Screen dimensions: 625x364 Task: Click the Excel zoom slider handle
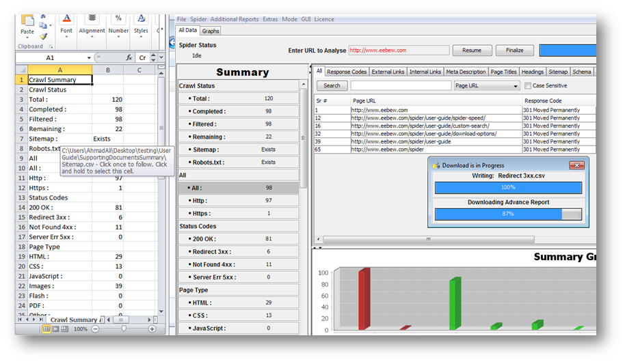pos(123,329)
